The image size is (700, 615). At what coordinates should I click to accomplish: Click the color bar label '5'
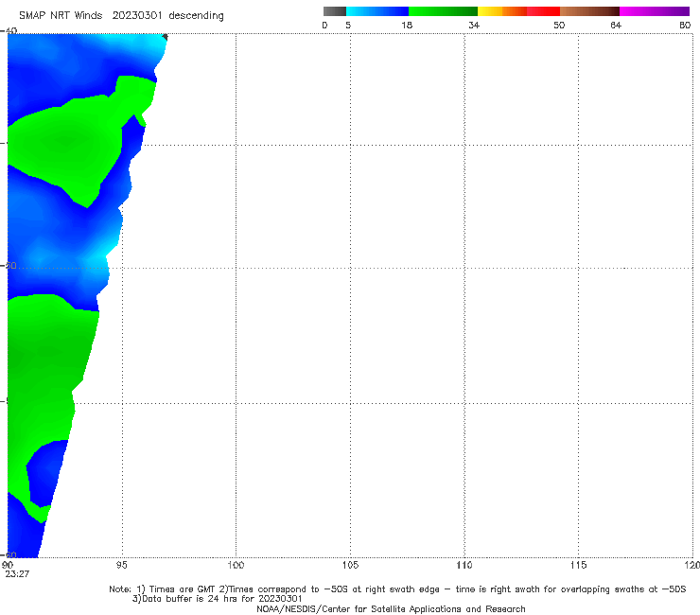click(348, 26)
